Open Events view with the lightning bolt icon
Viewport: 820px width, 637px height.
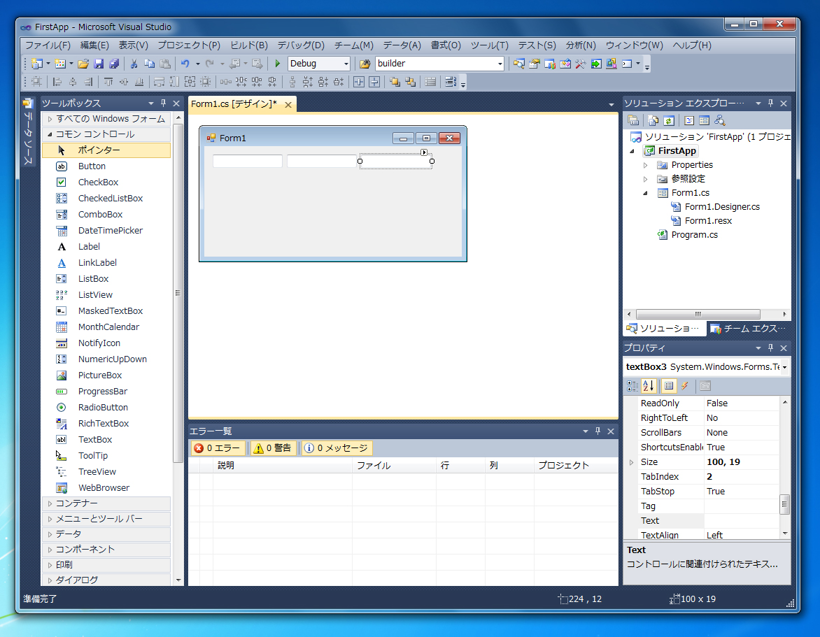[686, 386]
